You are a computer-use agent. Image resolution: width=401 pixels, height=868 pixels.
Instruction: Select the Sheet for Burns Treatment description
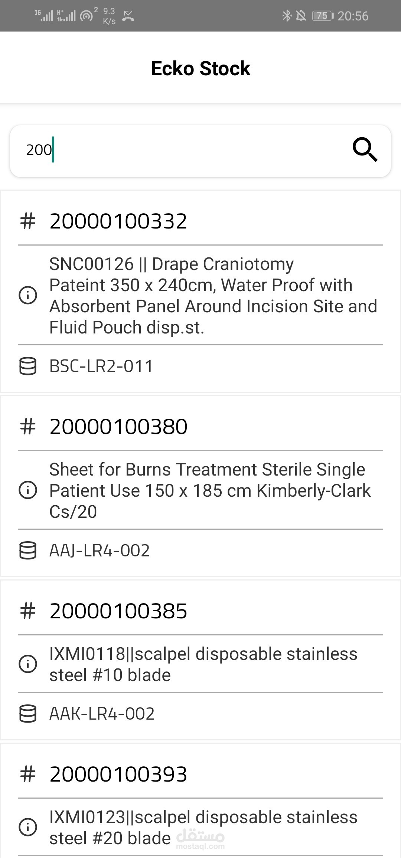pos(210,490)
